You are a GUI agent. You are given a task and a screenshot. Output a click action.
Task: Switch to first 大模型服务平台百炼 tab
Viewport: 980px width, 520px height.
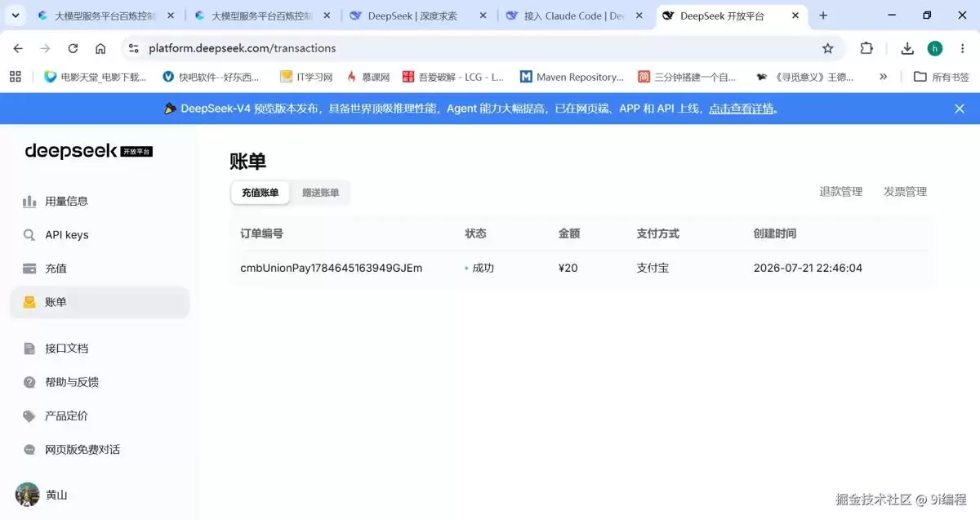(x=105, y=16)
